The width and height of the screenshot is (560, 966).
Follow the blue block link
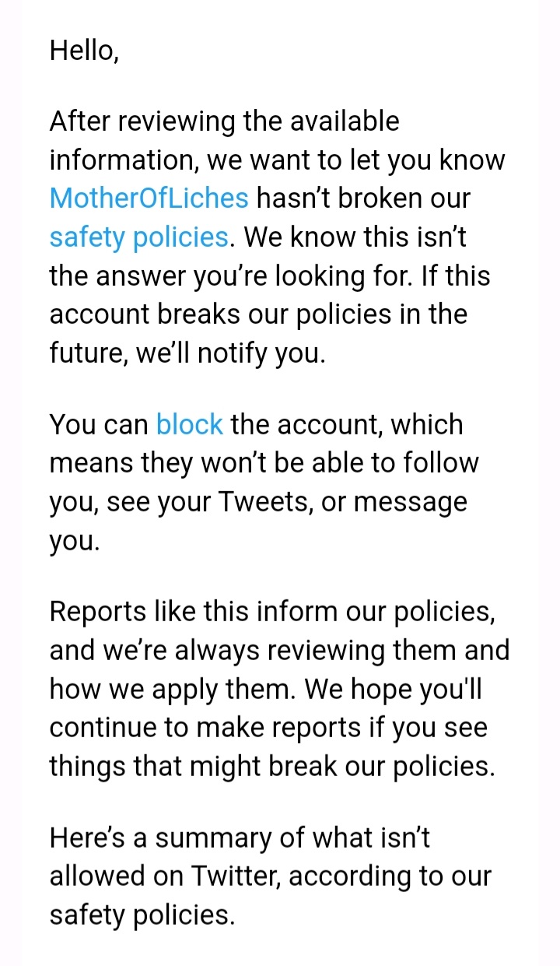190,424
